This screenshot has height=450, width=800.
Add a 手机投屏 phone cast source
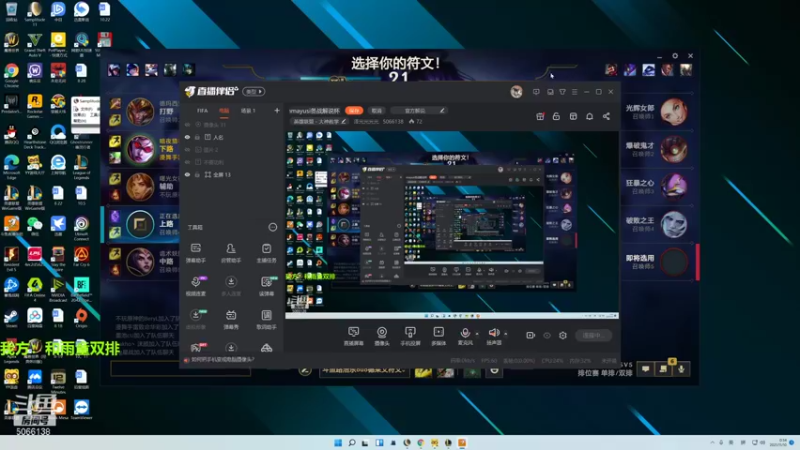[x=410, y=336]
